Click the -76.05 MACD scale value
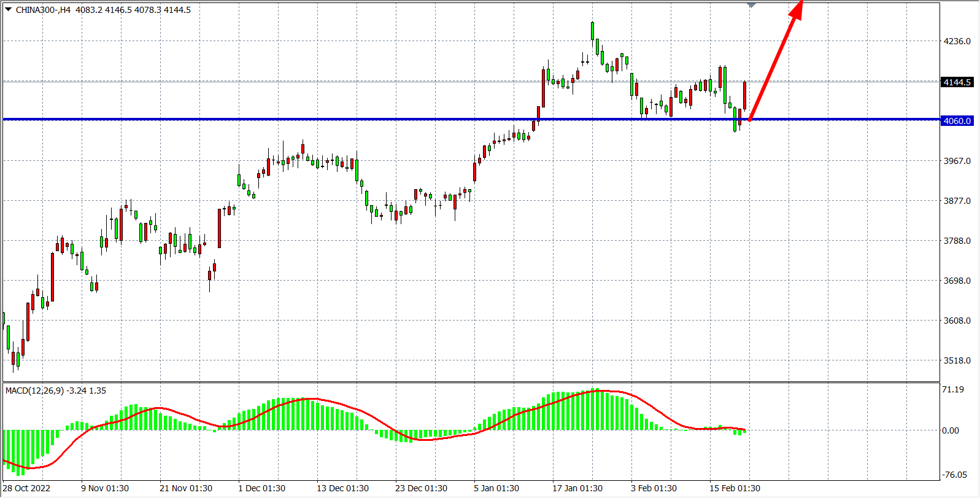The height and width of the screenshot is (498, 980). tap(954, 475)
